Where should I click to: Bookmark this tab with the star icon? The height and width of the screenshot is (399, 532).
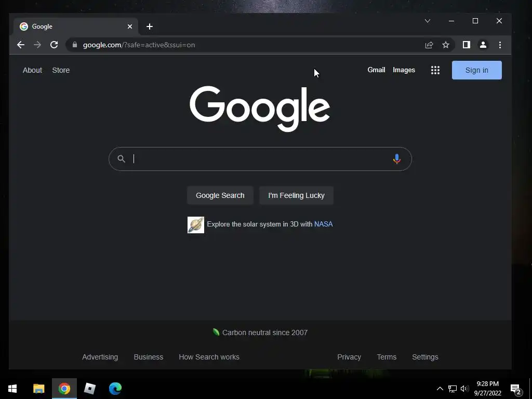tap(446, 45)
